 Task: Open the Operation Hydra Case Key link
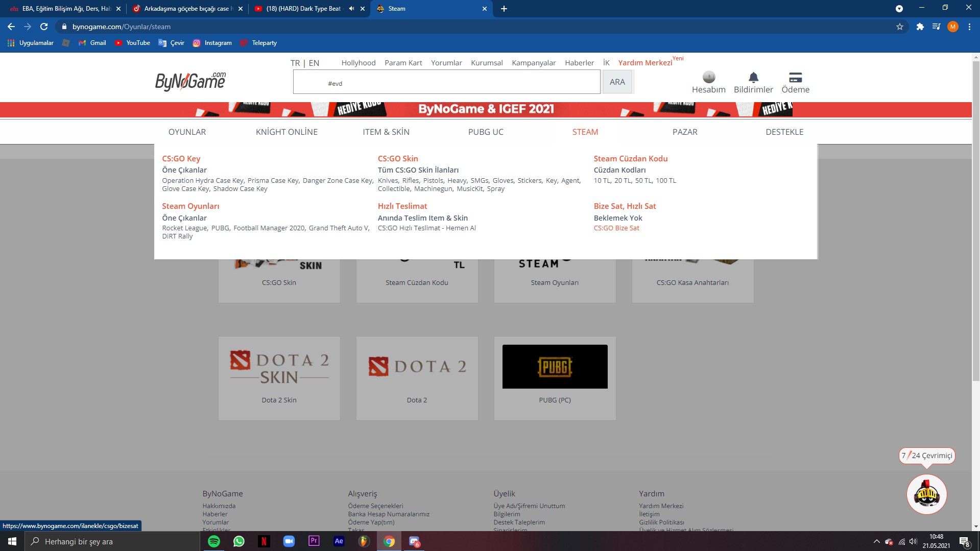coord(203,181)
